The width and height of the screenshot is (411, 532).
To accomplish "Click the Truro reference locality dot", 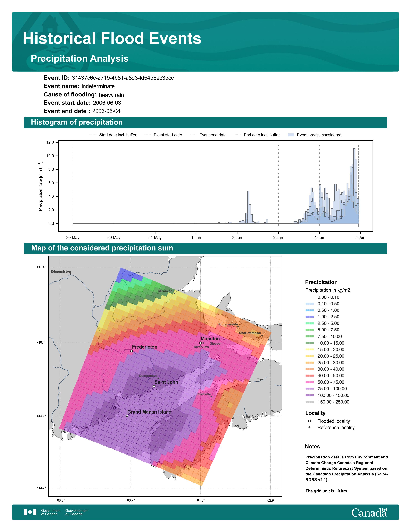I will 256,382.
